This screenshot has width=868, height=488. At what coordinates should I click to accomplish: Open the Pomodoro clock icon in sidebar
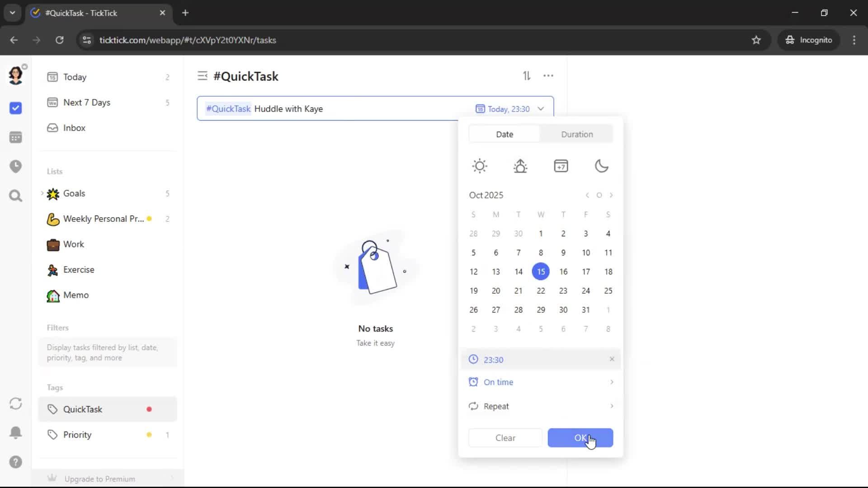click(x=16, y=166)
